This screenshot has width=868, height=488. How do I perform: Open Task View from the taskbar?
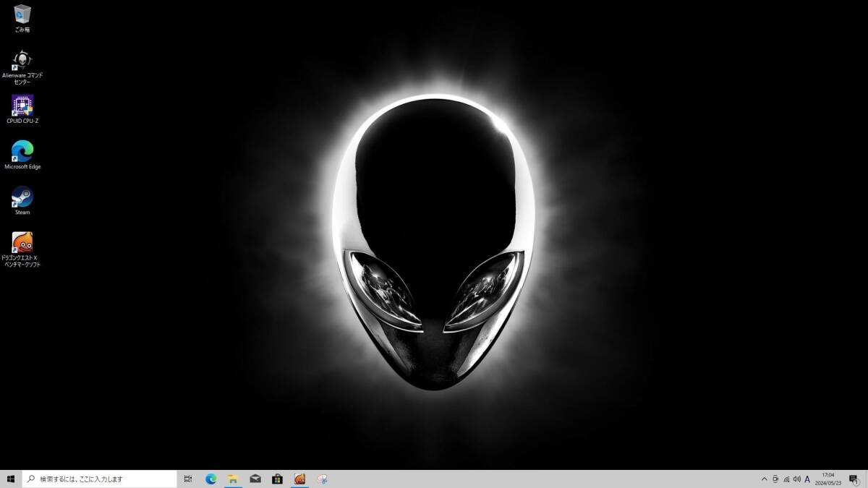pyautogui.click(x=188, y=479)
